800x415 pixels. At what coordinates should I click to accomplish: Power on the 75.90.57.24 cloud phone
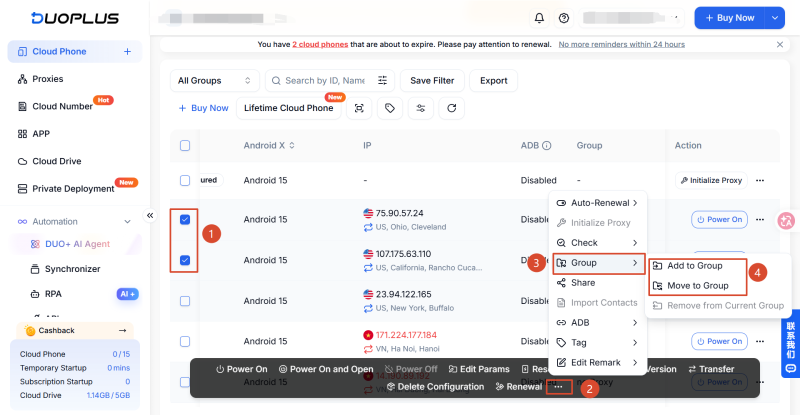click(719, 219)
